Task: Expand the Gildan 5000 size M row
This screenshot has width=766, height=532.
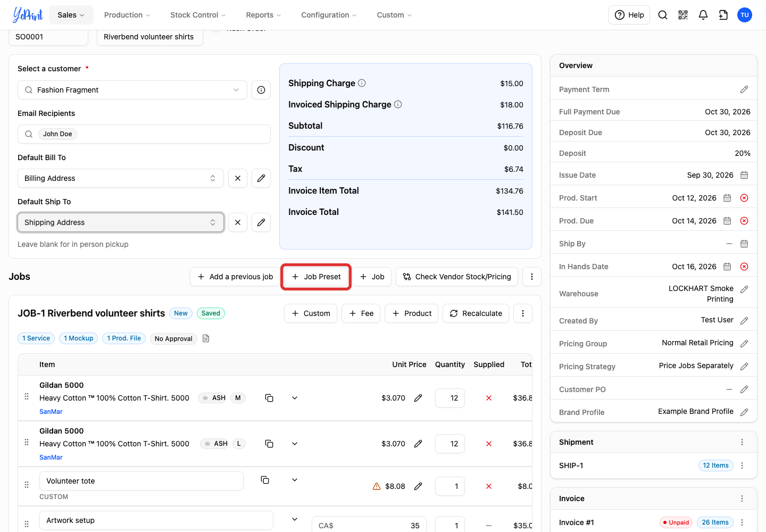Action: coord(295,398)
